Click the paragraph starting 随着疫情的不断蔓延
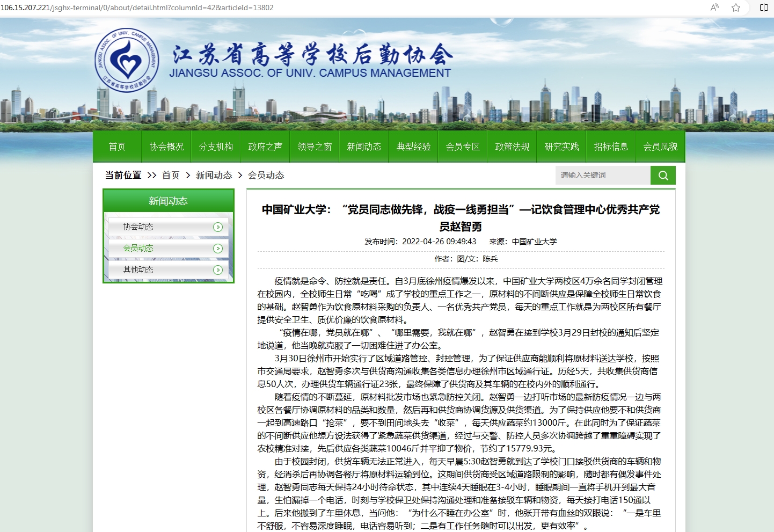774x532 pixels. point(459,422)
